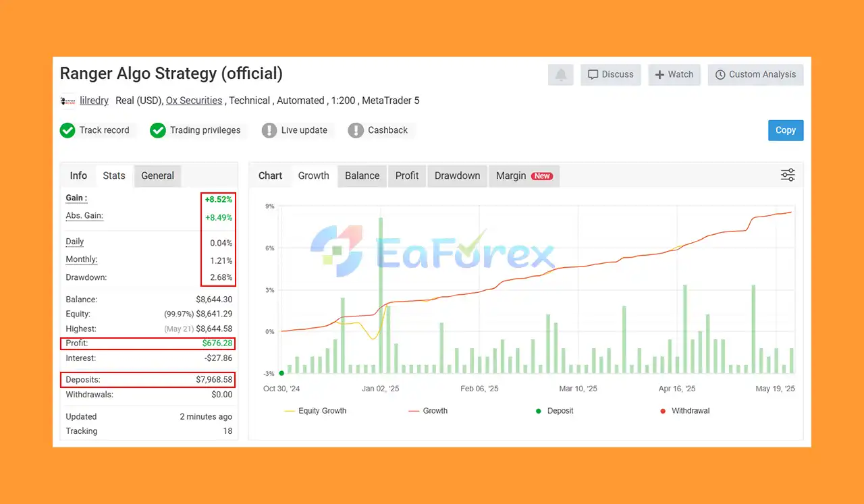Click the Profit value $676.28

pyautogui.click(x=217, y=343)
